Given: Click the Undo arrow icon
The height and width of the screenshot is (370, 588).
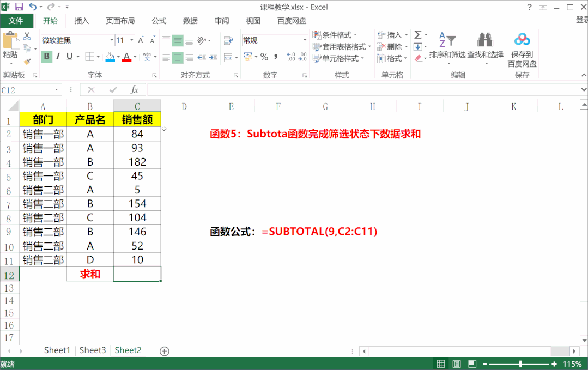Looking at the screenshot, I should click(33, 7).
